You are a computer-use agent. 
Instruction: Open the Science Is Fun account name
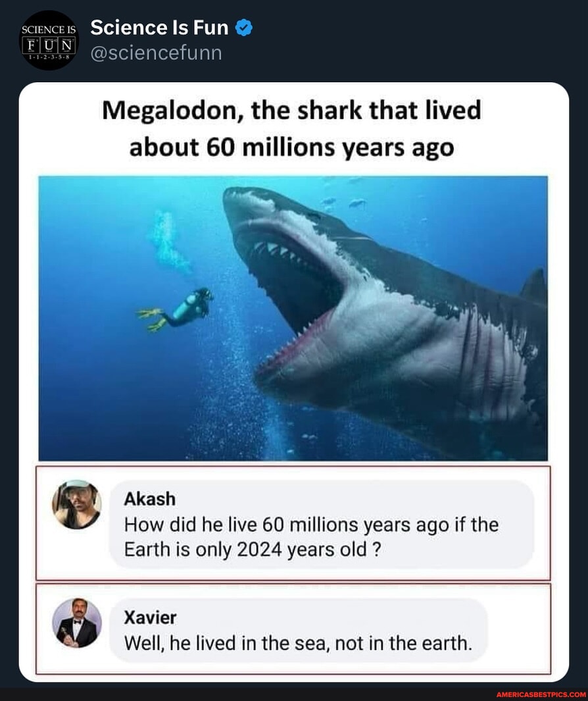point(159,27)
